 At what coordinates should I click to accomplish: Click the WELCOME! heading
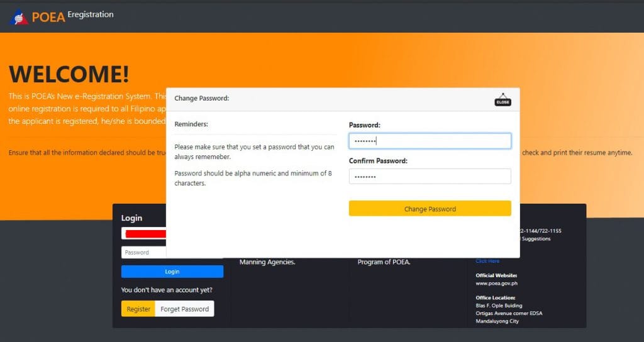coord(69,74)
